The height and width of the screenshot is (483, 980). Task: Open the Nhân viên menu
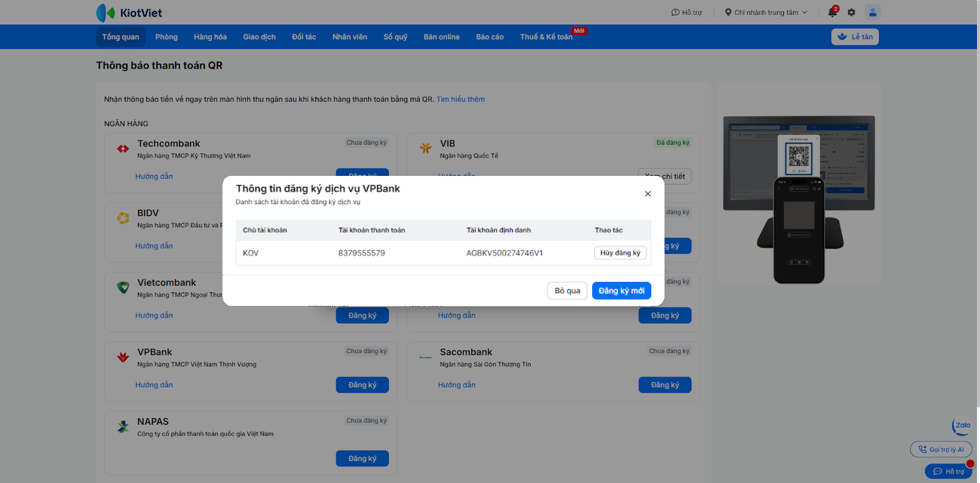click(x=350, y=37)
